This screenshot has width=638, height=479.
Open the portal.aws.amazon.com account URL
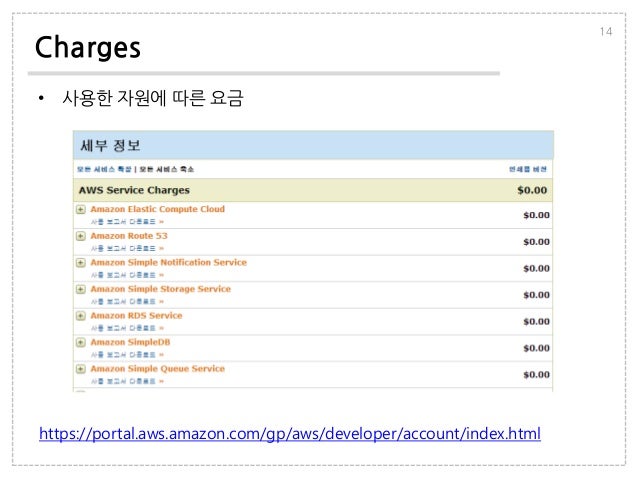click(290, 434)
